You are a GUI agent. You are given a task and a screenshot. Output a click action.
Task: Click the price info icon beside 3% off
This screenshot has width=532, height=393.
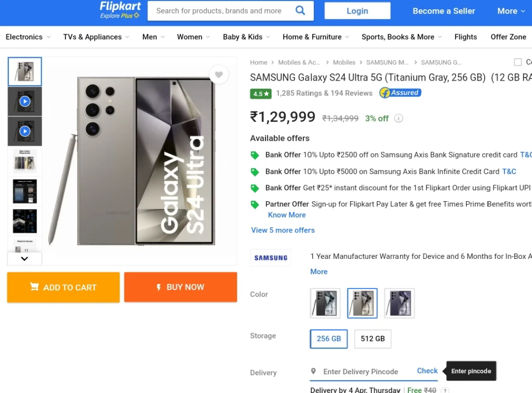pyautogui.click(x=398, y=118)
